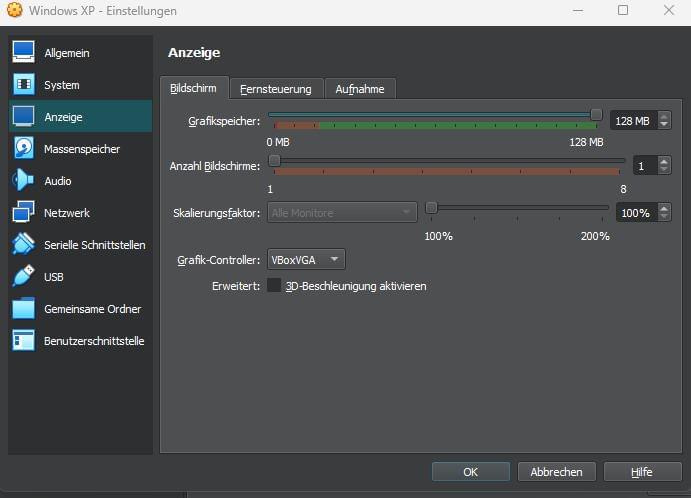Enable 3D-Beschleunigung aktivieren checkbox
This screenshot has height=498, width=691.
click(x=274, y=285)
